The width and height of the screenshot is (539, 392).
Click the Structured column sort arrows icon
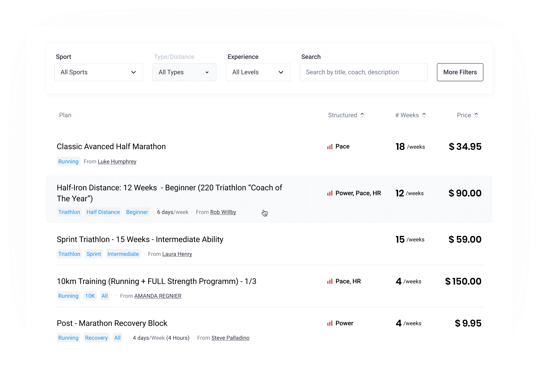click(362, 115)
